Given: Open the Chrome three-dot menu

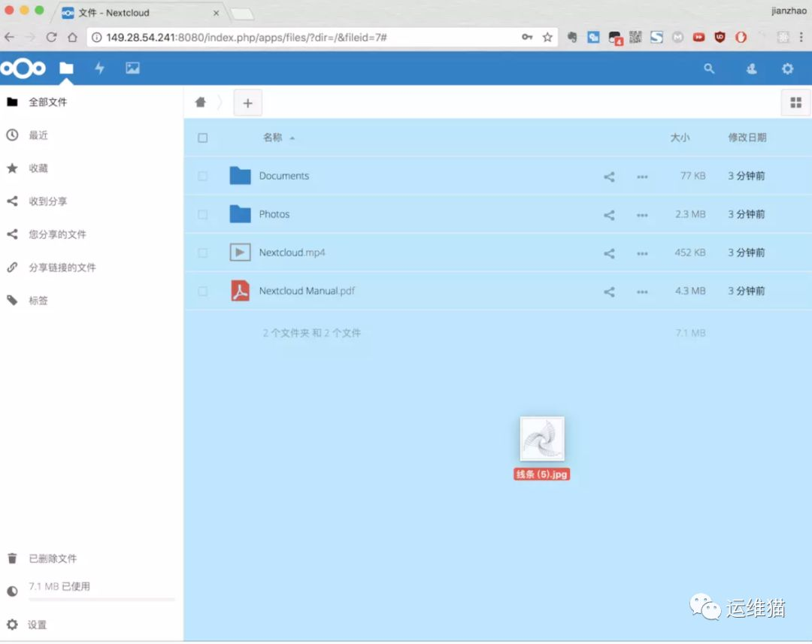Looking at the screenshot, I should coord(801,38).
